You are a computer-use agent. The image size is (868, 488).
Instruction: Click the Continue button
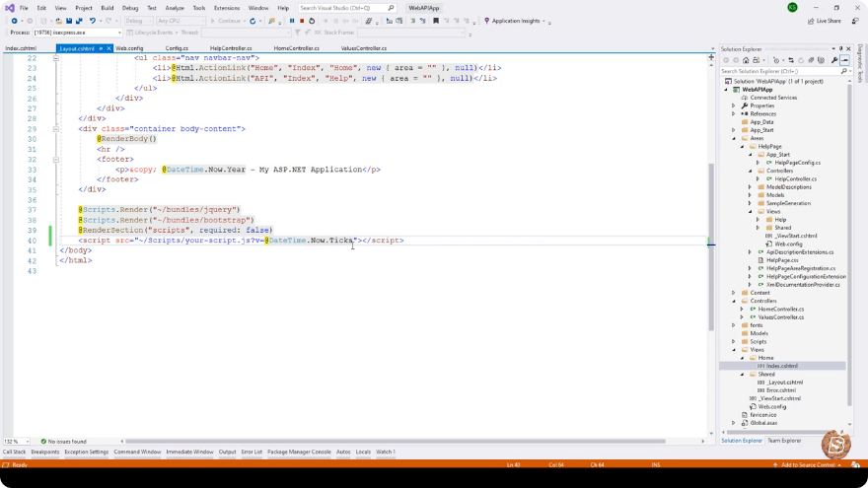(x=225, y=21)
